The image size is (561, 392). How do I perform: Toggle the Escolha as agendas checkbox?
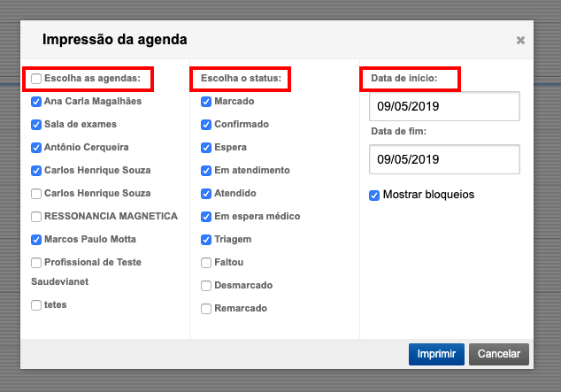(x=35, y=79)
